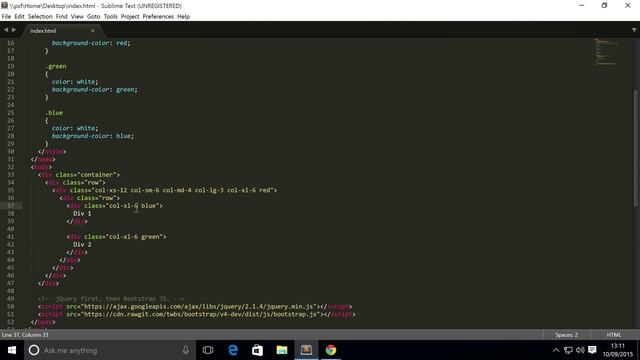Open the Goto menu
This screenshot has width=640, height=360.
tap(93, 17)
